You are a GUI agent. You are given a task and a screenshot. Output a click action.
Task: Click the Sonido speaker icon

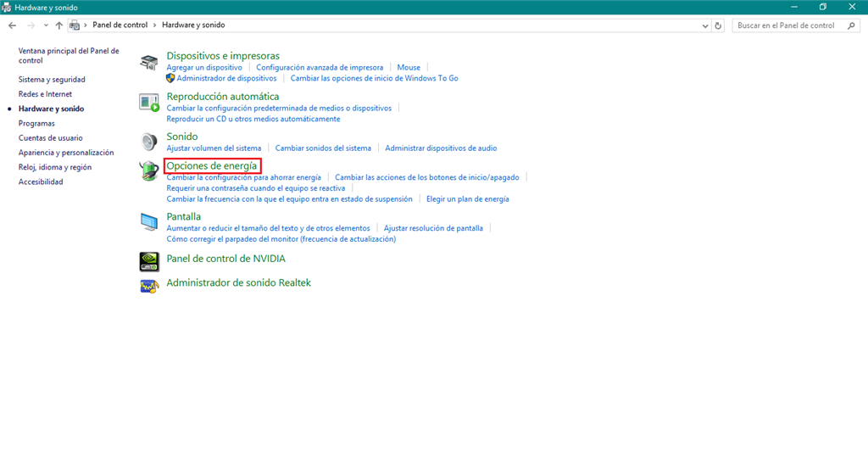click(x=149, y=142)
